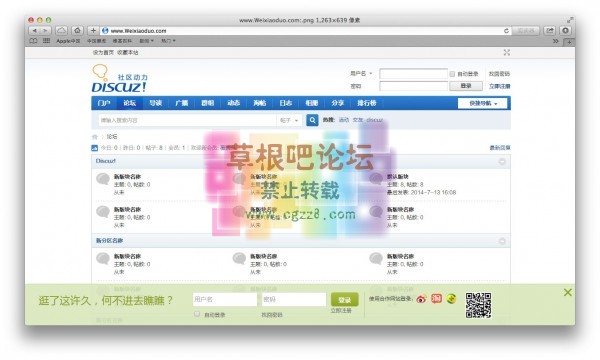Image resolution: width=600 pixels, height=360 pixels.
Task: Select the 论坛 nav tab
Action: coord(130,103)
